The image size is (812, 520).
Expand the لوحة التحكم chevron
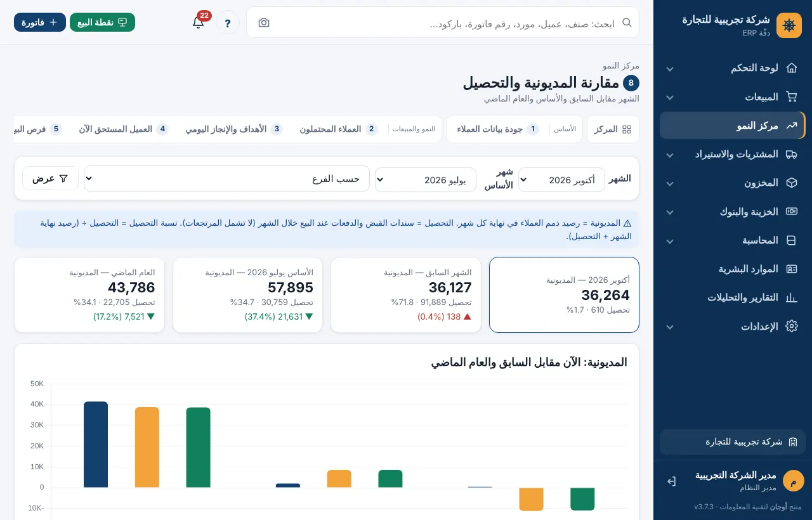pyautogui.click(x=669, y=68)
